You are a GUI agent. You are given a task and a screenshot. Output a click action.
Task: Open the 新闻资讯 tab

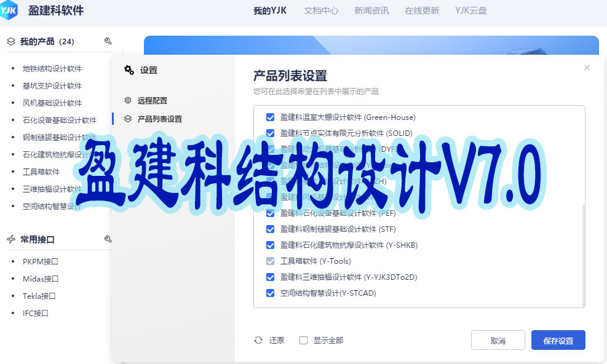click(371, 11)
